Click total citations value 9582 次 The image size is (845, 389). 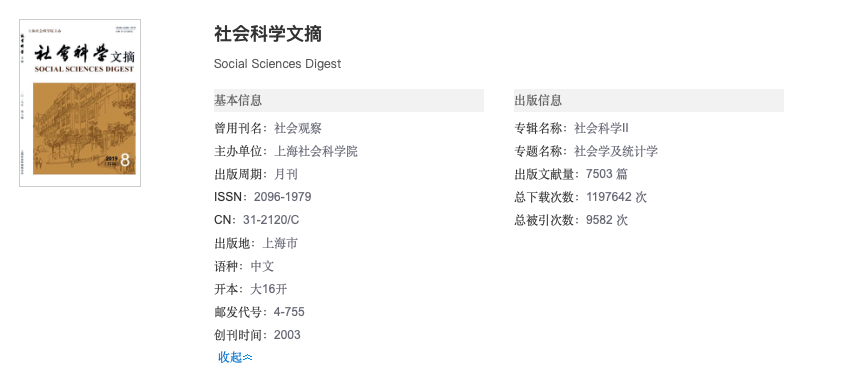point(607,220)
